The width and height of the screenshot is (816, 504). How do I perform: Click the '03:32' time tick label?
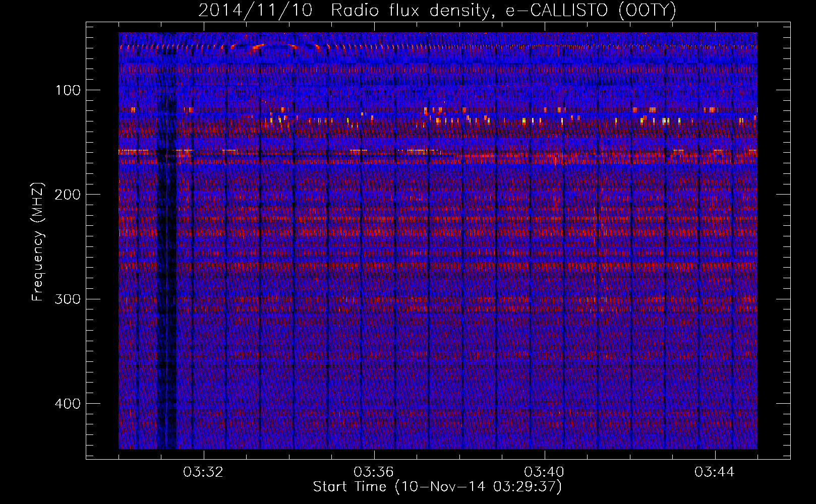coord(203,472)
